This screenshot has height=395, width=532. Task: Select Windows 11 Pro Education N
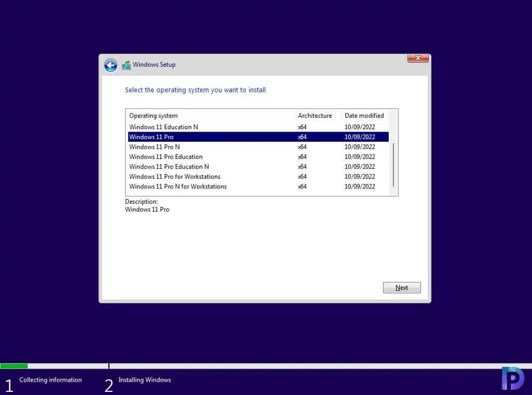[258, 167]
